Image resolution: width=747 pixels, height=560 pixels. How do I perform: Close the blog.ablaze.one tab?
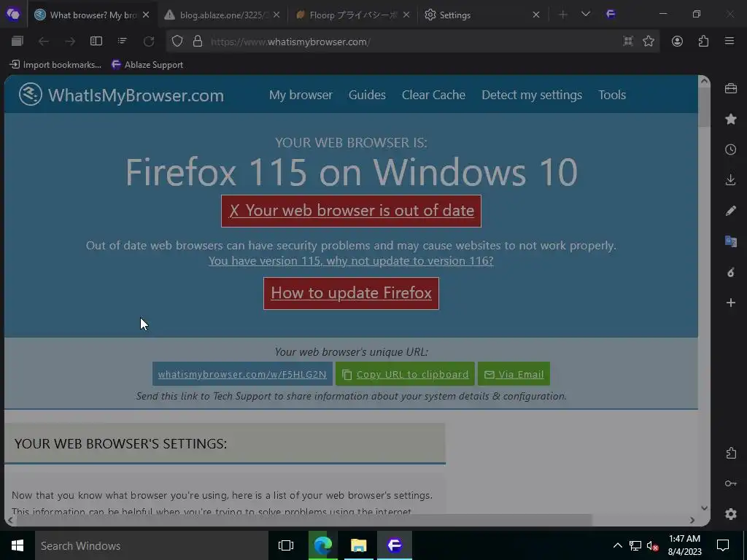[276, 15]
